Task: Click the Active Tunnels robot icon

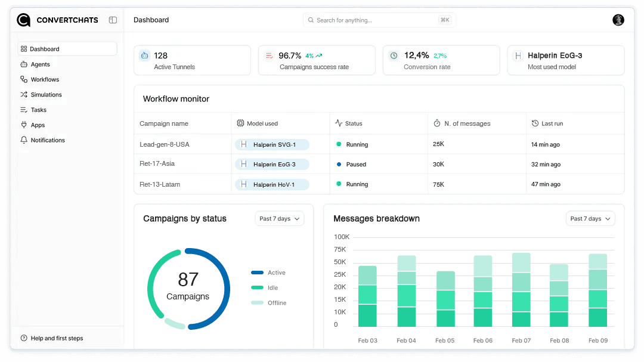Action: click(x=144, y=55)
